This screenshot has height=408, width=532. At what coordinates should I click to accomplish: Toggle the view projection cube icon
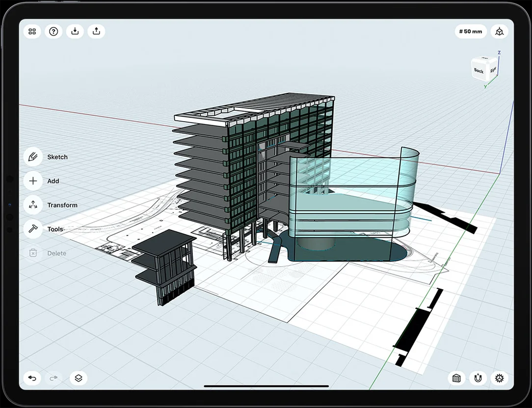pyautogui.click(x=500, y=31)
